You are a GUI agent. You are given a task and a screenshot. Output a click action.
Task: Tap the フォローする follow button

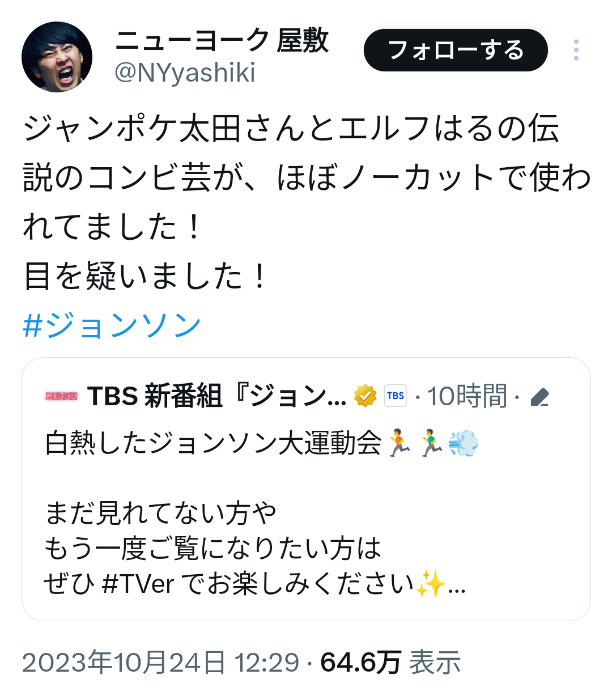click(x=456, y=50)
